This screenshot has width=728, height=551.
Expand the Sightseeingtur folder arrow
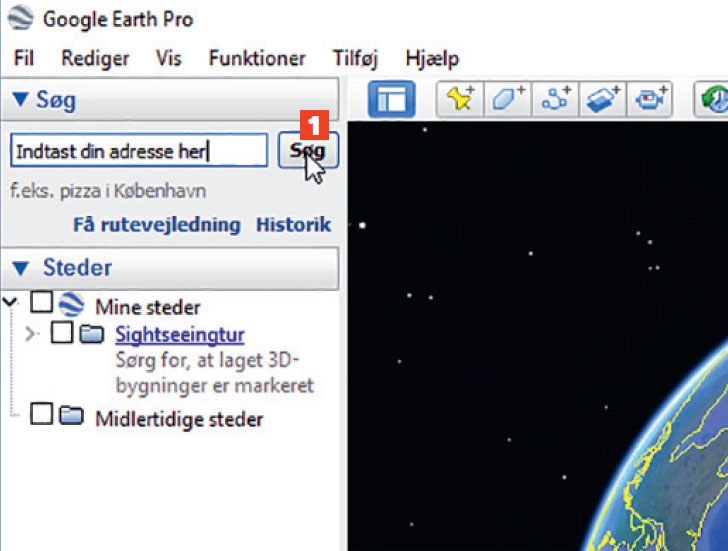click(31, 333)
